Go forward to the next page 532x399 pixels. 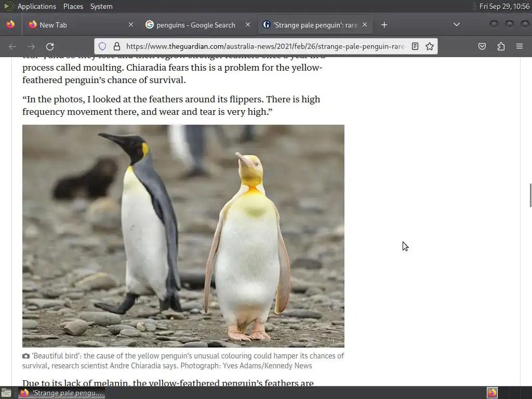tap(31, 46)
